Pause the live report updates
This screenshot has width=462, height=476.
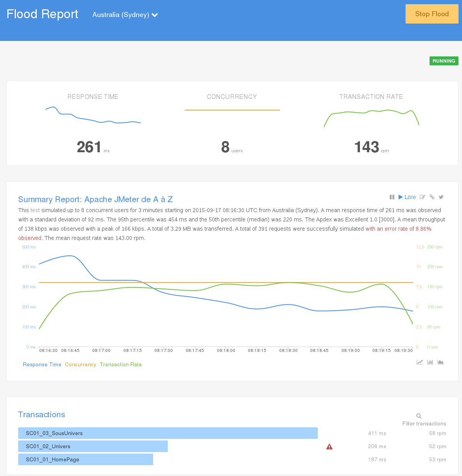(392, 197)
